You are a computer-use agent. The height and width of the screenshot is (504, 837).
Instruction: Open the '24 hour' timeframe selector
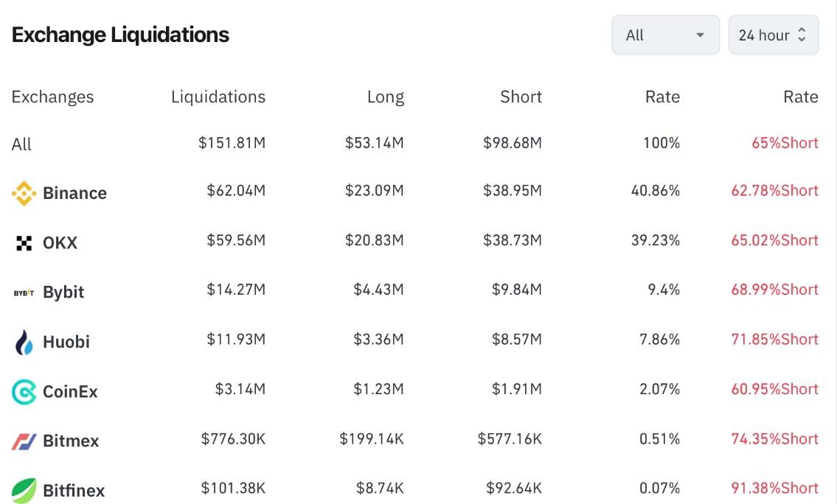764,35
